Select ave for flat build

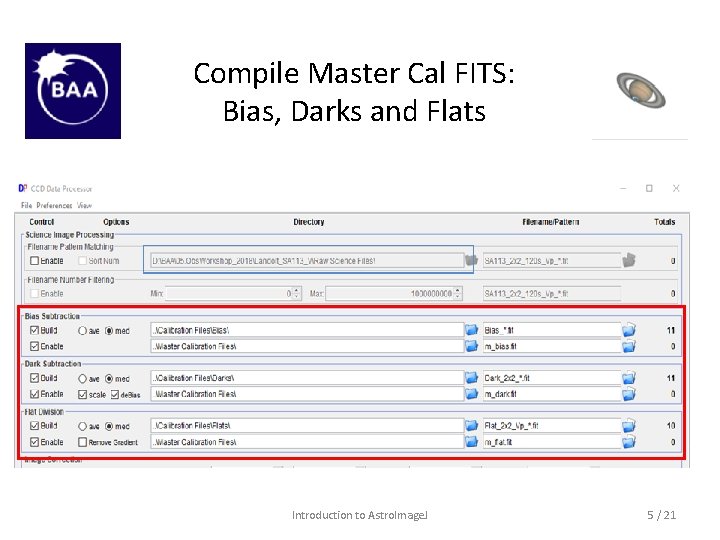(82, 426)
